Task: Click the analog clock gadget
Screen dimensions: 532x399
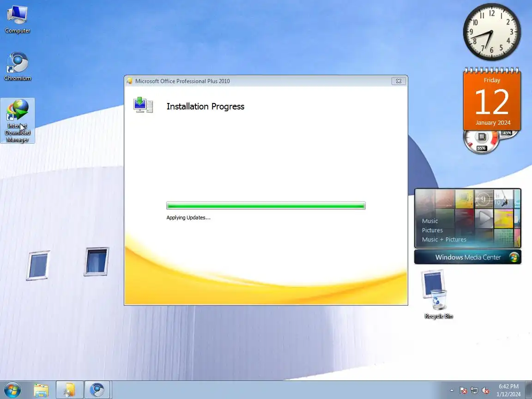Action: 492,32
